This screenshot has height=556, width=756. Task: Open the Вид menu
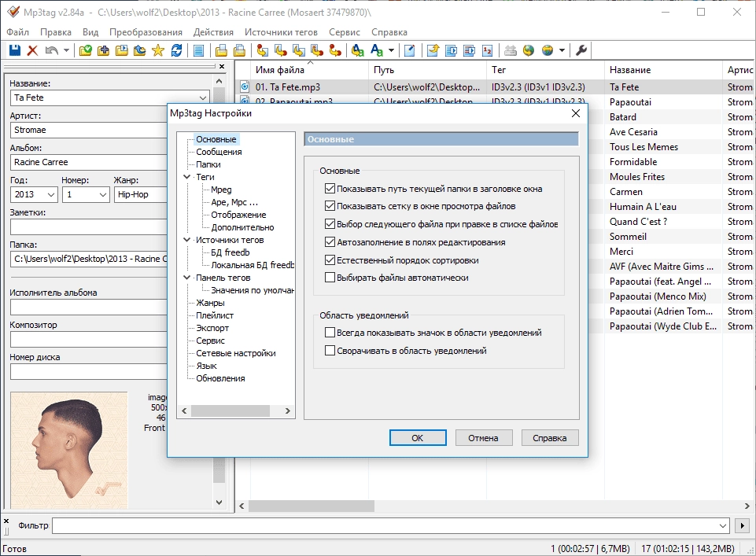click(90, 32)
